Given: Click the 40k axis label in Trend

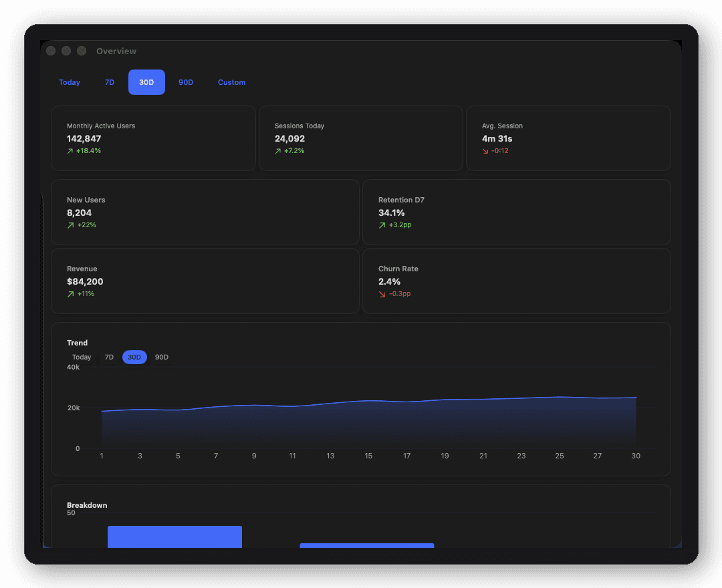Looking at the screenshot, I should click(x=74, y=367).
